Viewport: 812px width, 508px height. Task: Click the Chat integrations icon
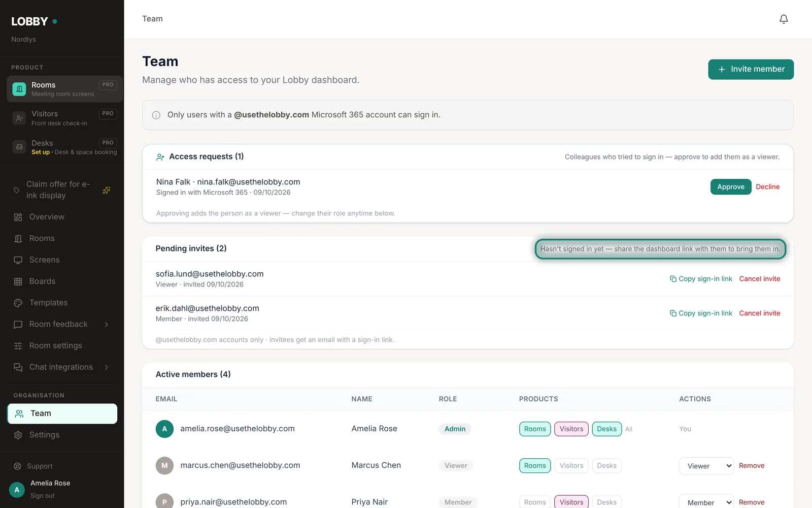pos(18,367)
